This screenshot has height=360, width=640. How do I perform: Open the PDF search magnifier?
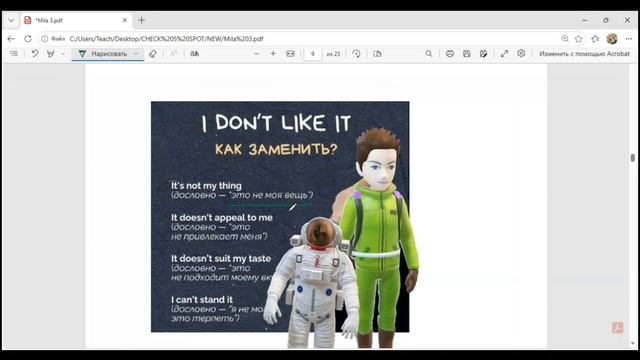429,53
